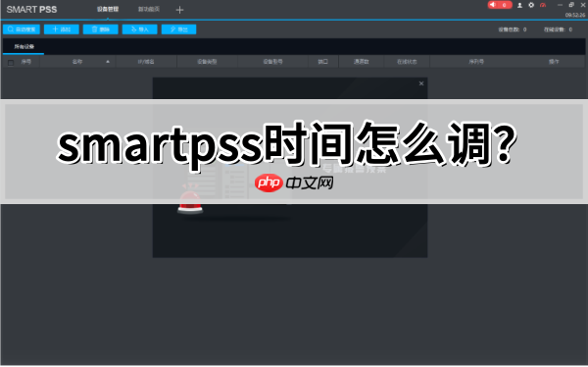Click the Export (导出) button

[178, 29]
